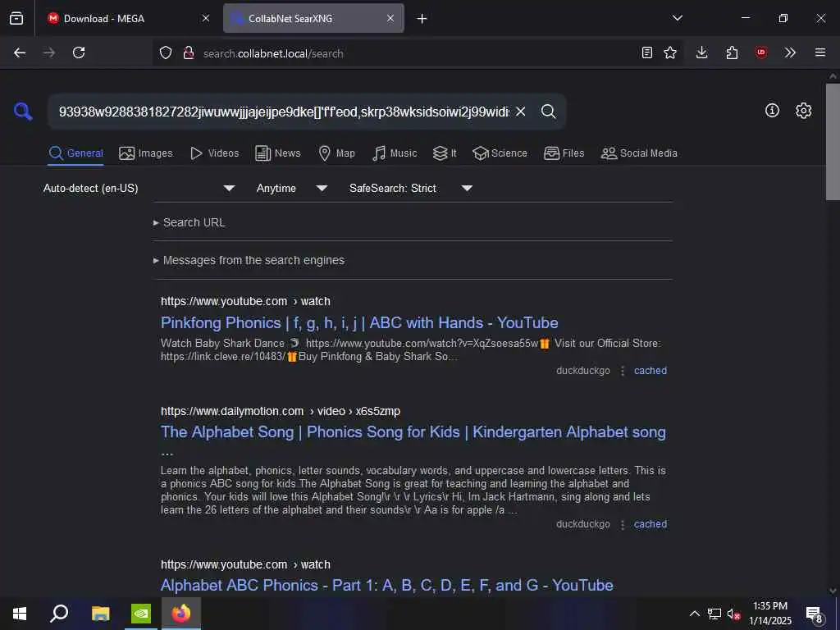Open Firefox application hamburger menu
Screen dimensions: 840x630
pyautogui.click(x=820, y=52)
